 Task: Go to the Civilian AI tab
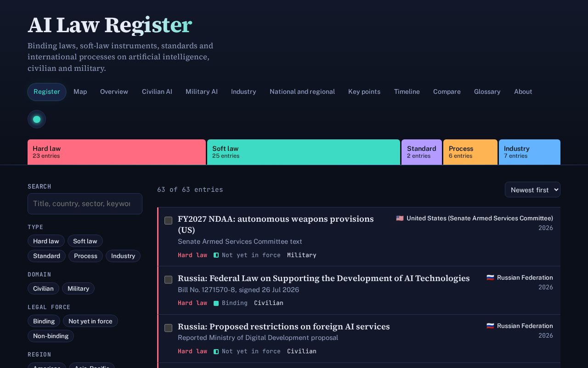point(157,92)
